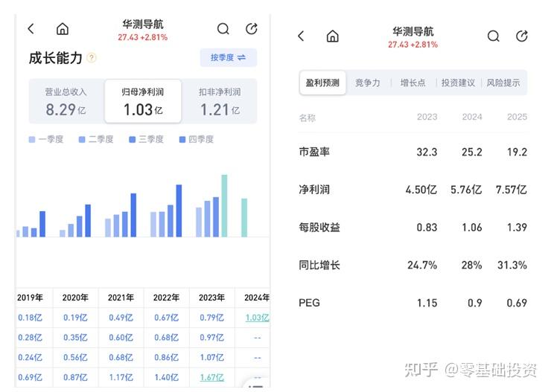Tap the 2022 fourth-quarter dark blue bar
Image resolution: width=551 pixels, height=392 pixels.
point(179,211)
